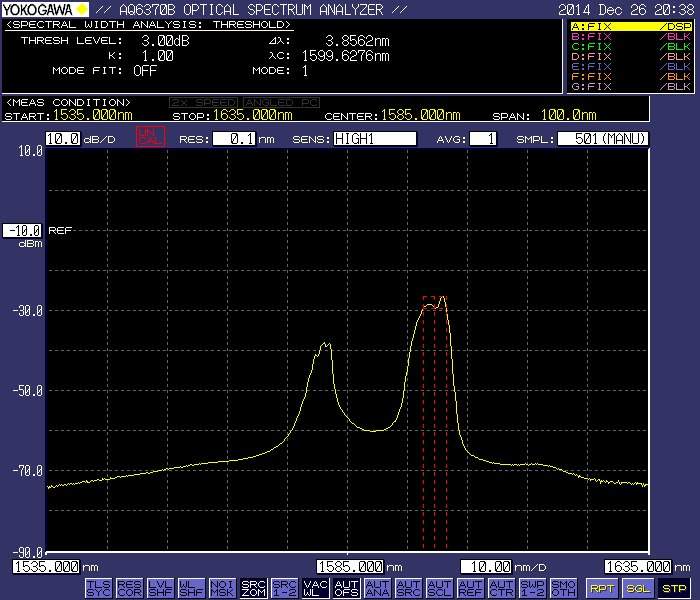Click the TLS SYC status indicator
700x600 pixels.
99,588
